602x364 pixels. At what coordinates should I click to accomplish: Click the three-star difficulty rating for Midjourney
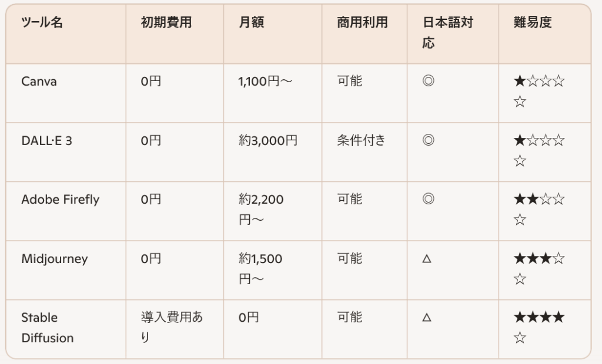point(539,268)
